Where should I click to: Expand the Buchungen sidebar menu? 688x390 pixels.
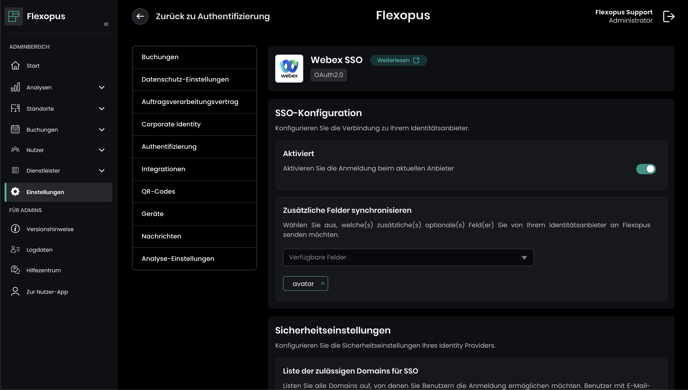pyautogui.click(x=102, y=129)
